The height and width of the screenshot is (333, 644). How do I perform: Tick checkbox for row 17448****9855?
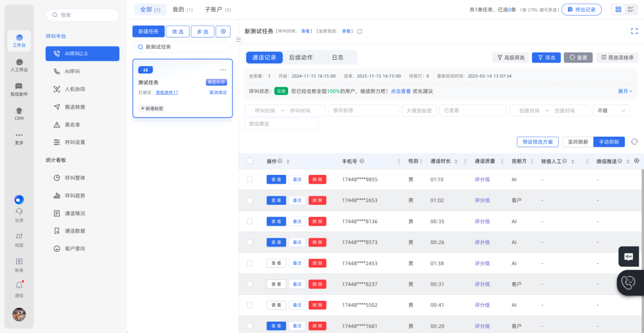(x=250, y=179)
